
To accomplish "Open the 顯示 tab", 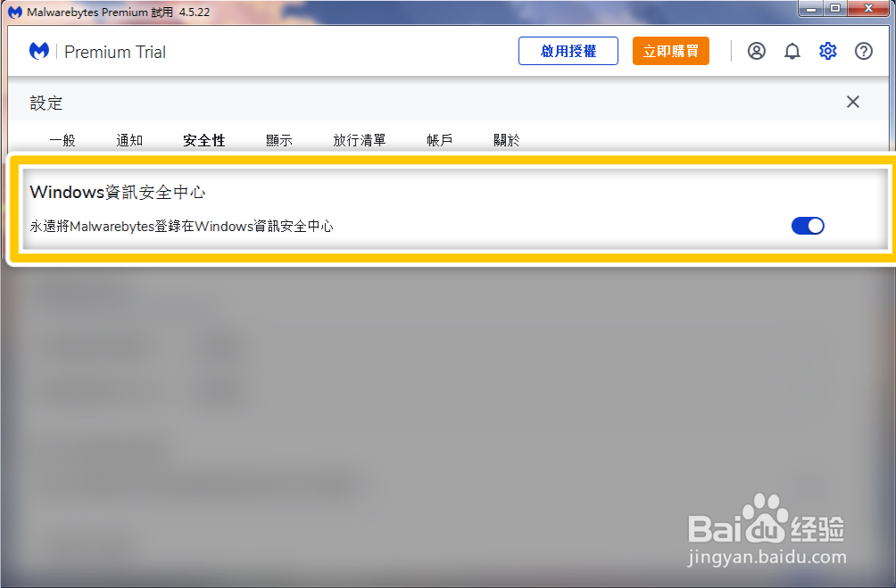I will pos(278,140).
